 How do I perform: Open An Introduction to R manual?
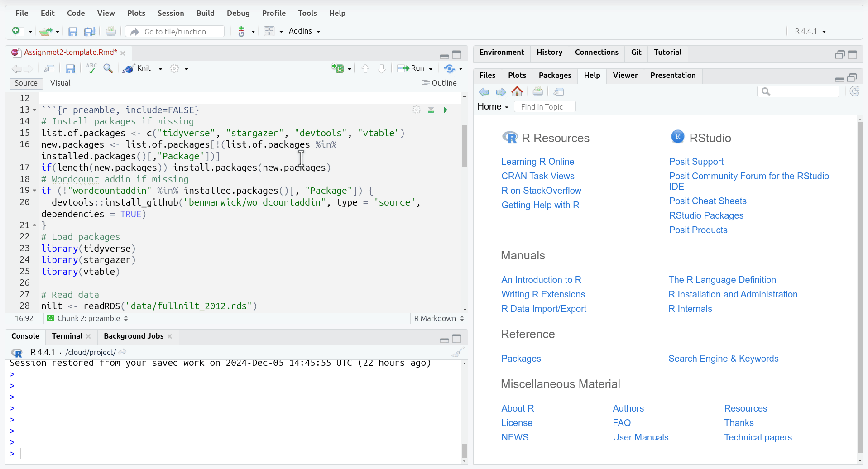click(541, 280)
